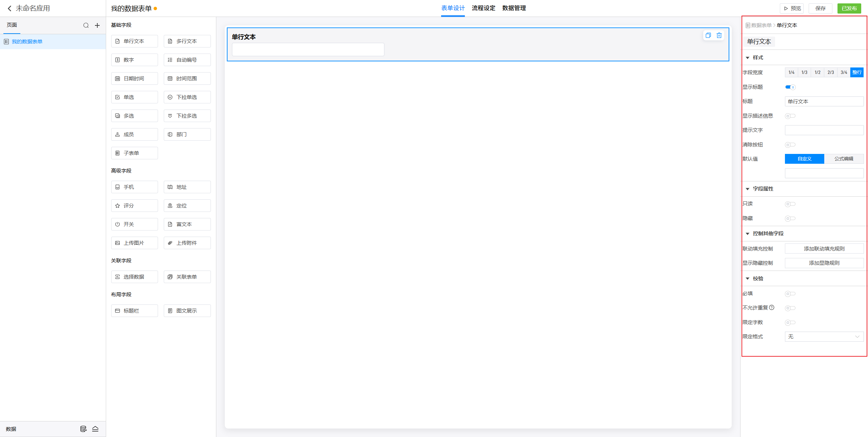Switch to the 流程设定 tab

484,8
